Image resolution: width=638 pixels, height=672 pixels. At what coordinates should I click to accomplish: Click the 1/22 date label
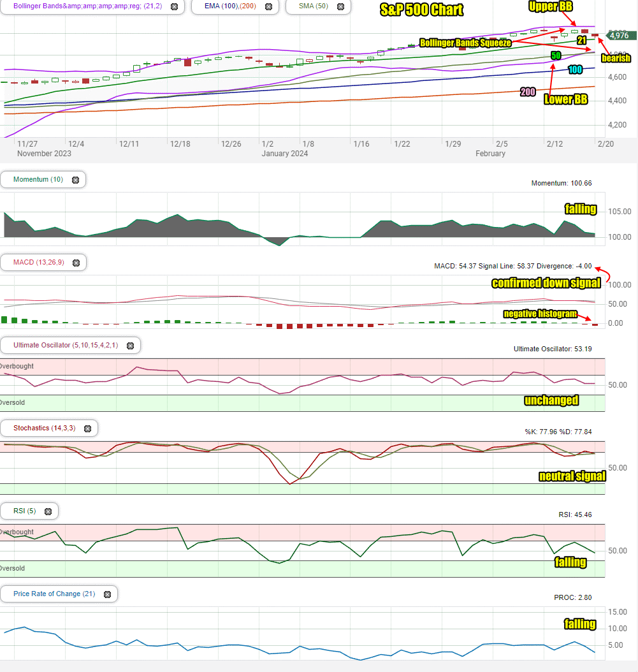[x=402, y=144]
